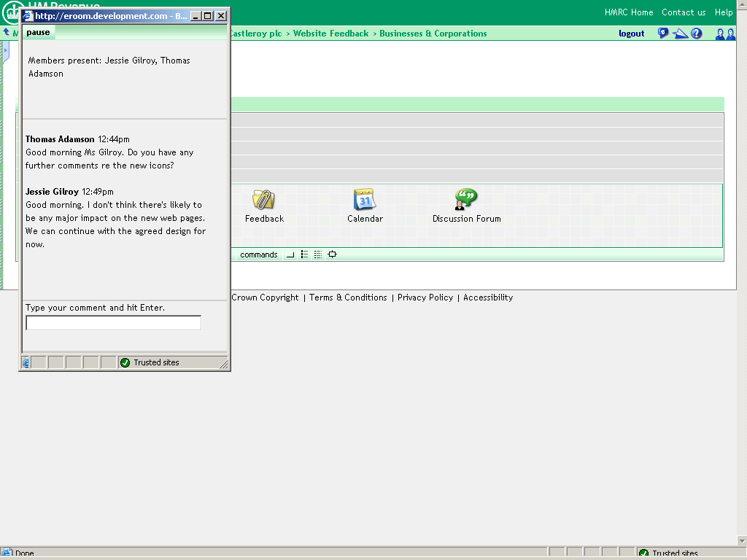The width and height of the screenshot is (747, 560).
Task: Open the commands menu
Action: coord(258,254)
